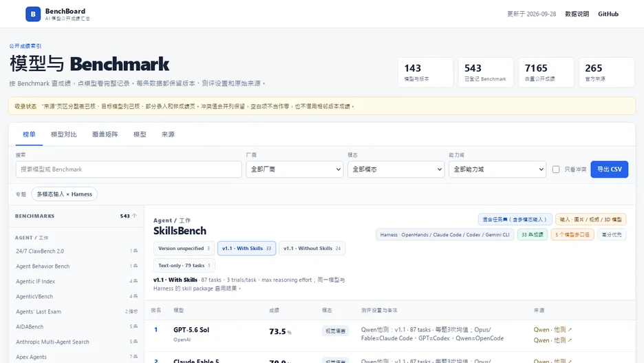This screenshot has height=363, width=644.
Task: Click the 混合任务集 tag
Action: coord(515,220)
